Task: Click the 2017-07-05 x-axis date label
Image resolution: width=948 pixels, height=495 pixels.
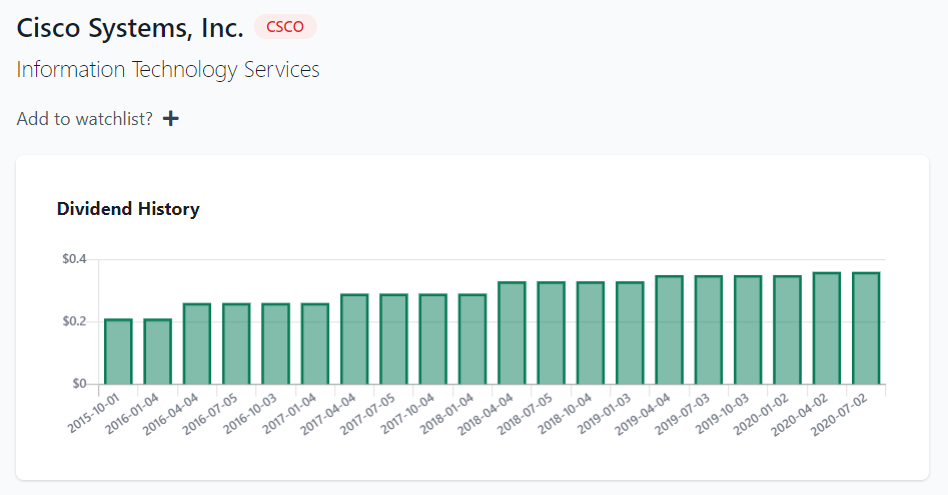Action: pyautogui.click(x=368, y=413)
